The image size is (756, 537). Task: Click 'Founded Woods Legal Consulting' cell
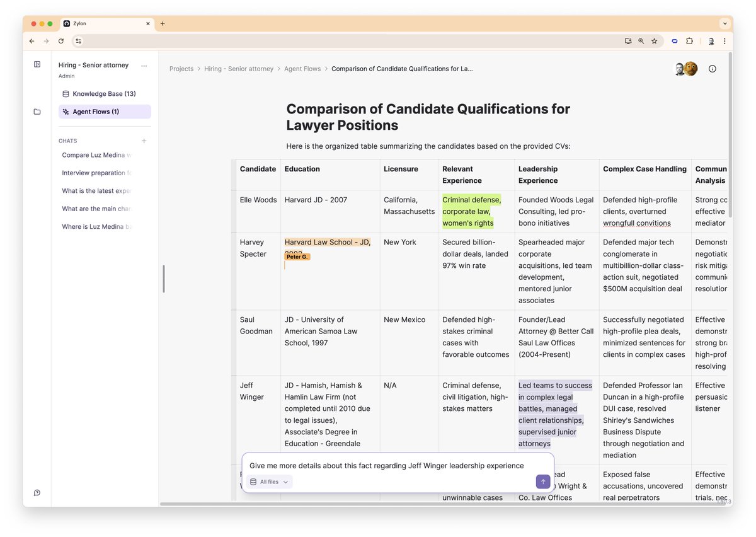(x=556, y=211)
